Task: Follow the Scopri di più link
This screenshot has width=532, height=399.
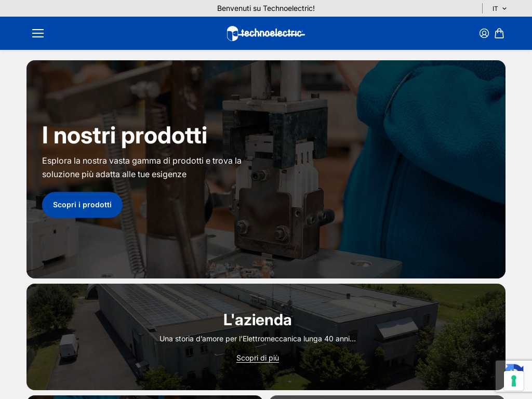Action: 258,358
